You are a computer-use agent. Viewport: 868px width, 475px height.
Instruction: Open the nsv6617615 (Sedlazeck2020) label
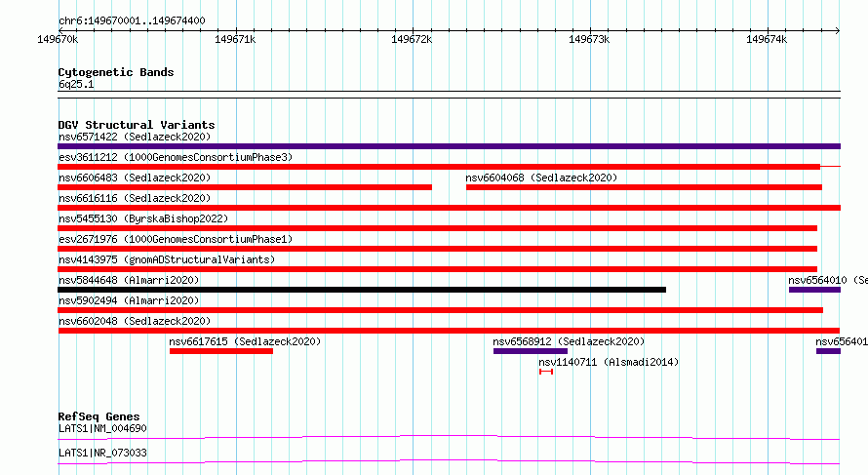[x=245, y=341]
